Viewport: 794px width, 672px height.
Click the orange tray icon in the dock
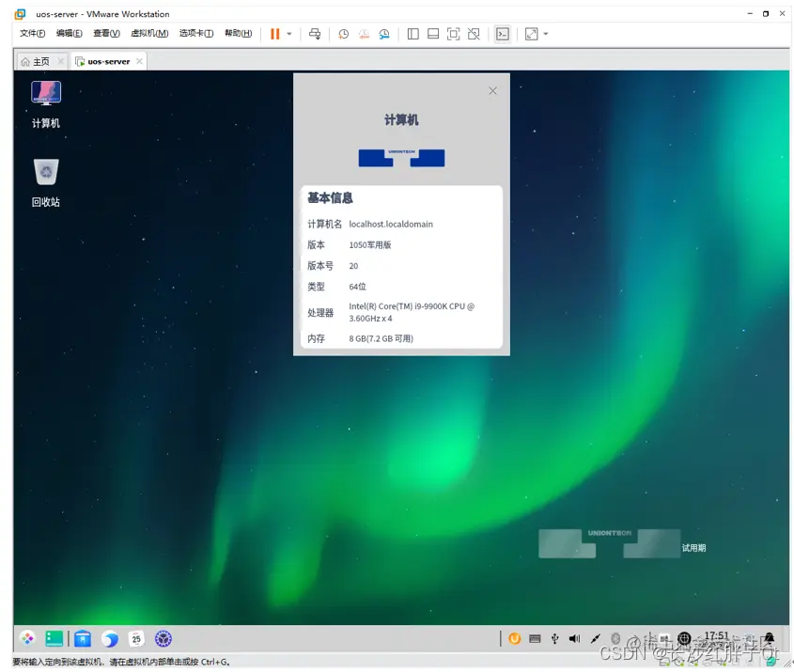click(x=515, y=638)
